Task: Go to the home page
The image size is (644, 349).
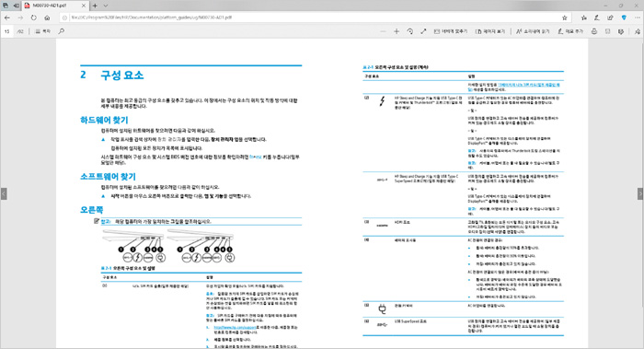Action: pos(47,17)
